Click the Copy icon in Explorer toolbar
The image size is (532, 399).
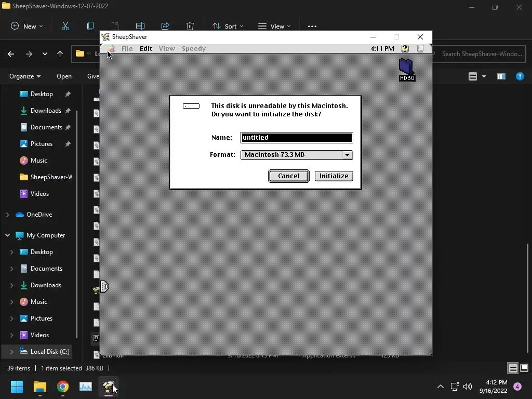coord(90,26)
